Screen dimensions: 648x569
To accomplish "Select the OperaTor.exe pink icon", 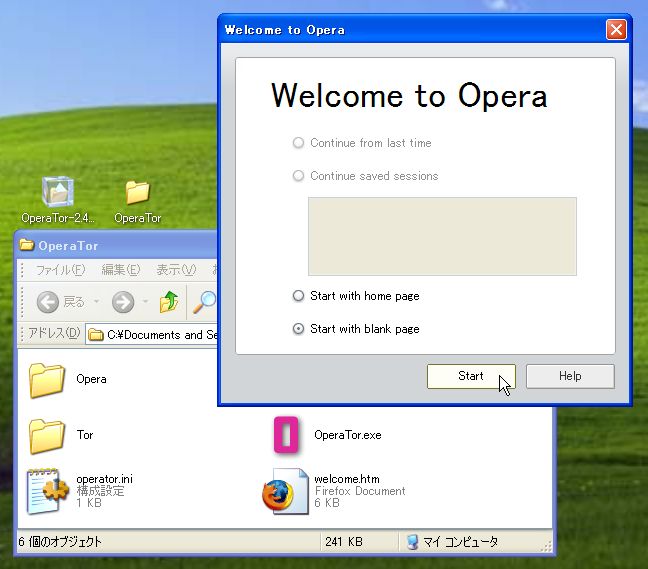I will click(286, 435).
